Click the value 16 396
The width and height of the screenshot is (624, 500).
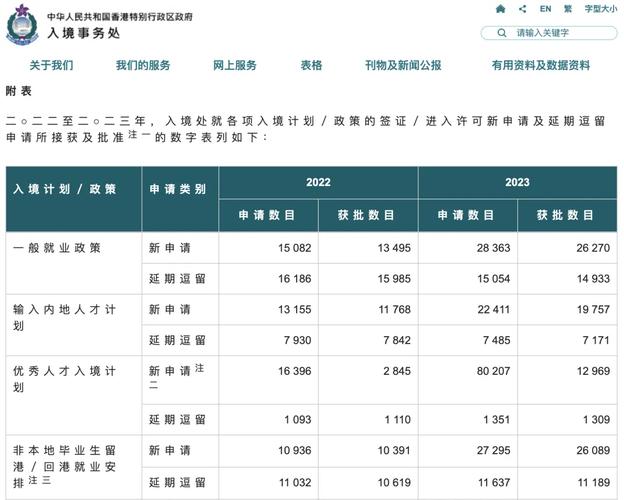[294, 371]
